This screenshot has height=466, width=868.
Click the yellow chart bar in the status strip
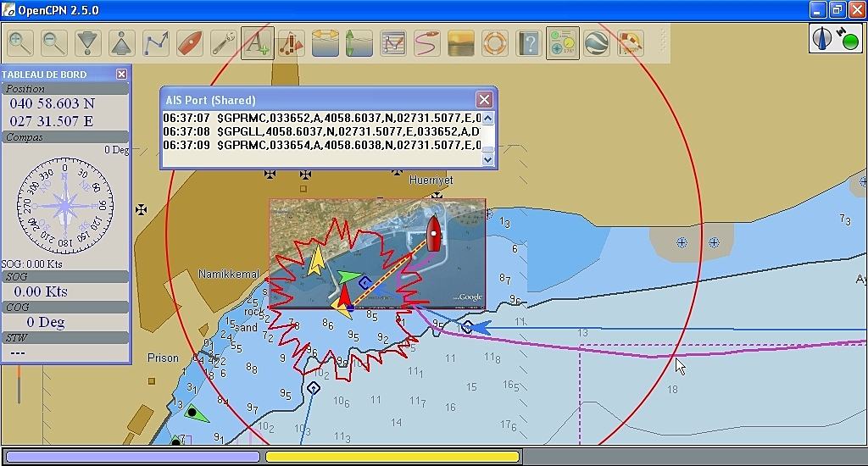point(392,457)
